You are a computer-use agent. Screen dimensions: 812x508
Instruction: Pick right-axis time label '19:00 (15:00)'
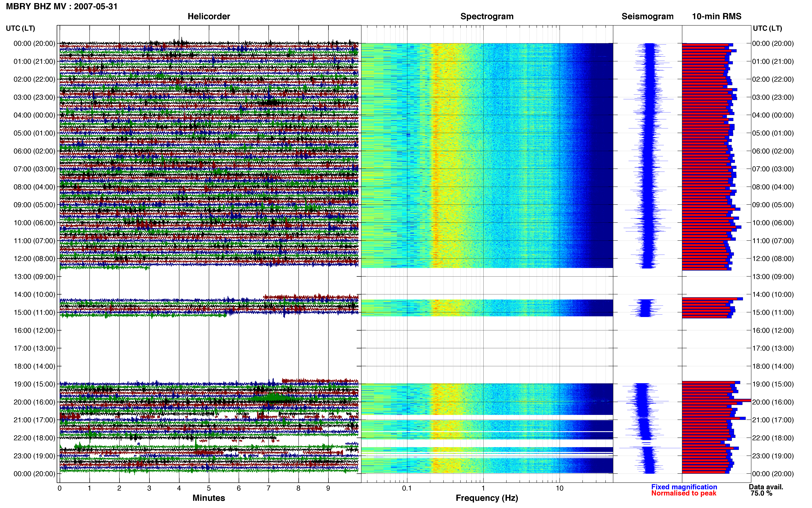click(773, 384)
